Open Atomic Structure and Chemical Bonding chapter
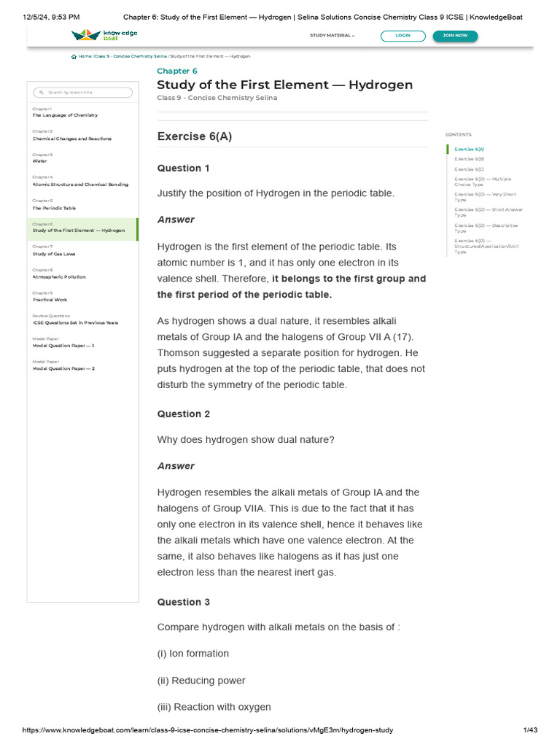 pos(80,185)
